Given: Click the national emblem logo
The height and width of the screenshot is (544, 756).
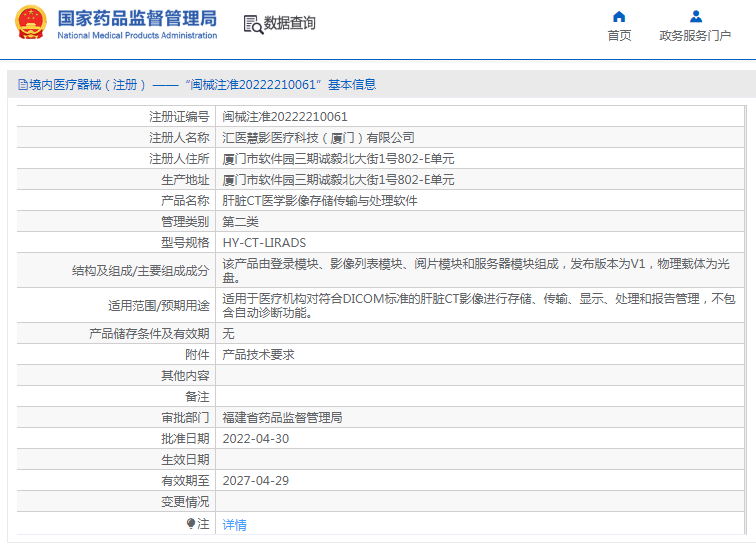Looking at the screenshot, I should pos(31,22).
